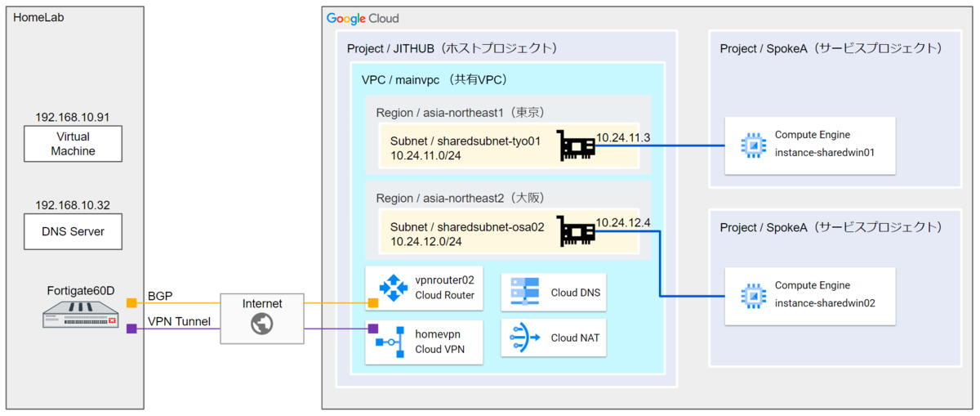Select the Region asia-northeast2 label
This screenshot has width=980, height=416.
[460, 199]
